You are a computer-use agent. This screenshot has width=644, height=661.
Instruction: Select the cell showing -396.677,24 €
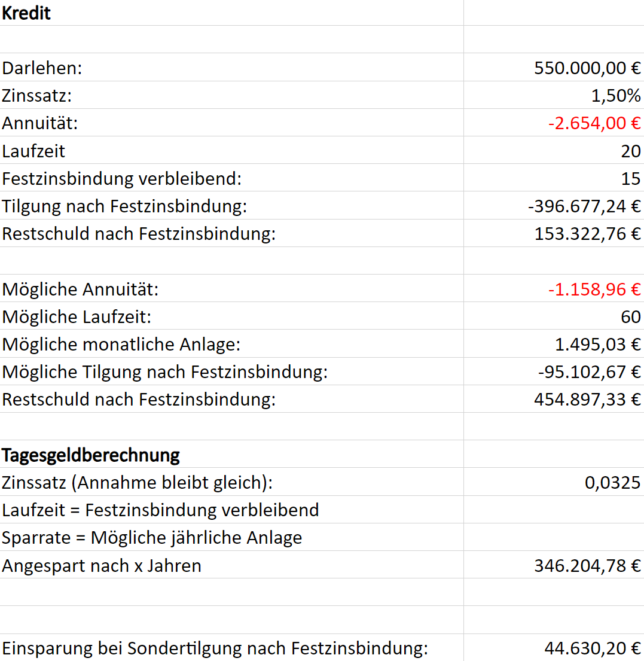(584, 206)
